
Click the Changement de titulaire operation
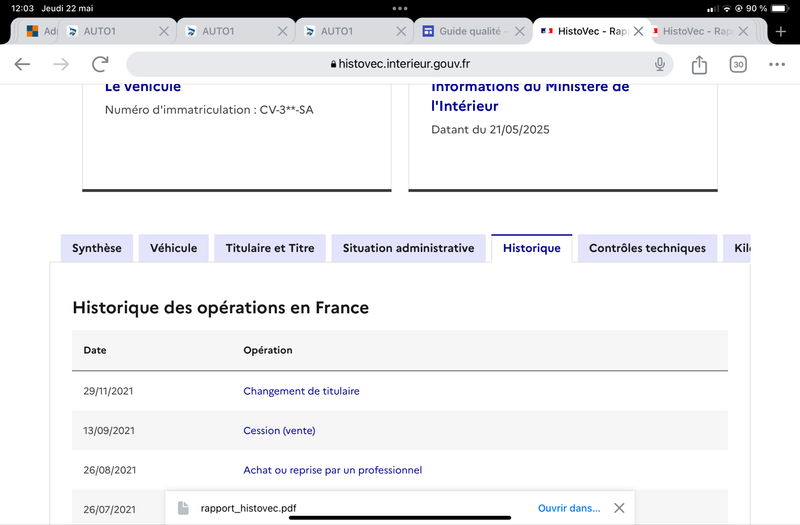[301, 391]
